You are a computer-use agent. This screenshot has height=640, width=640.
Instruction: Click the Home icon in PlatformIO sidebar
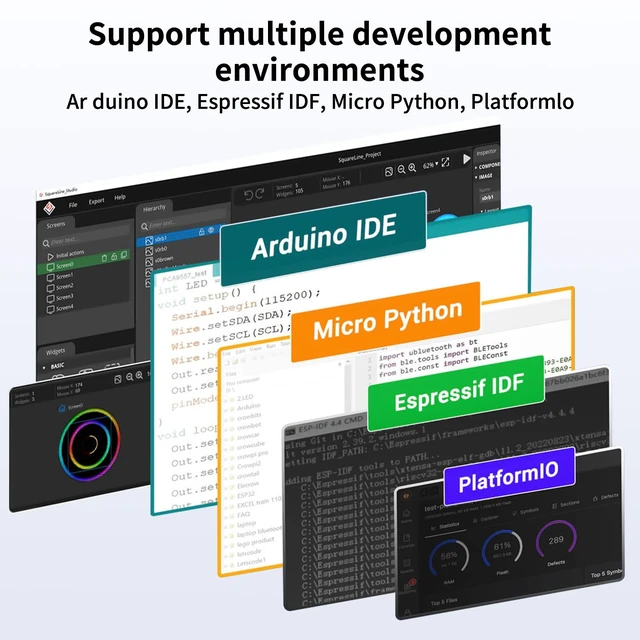407,514
